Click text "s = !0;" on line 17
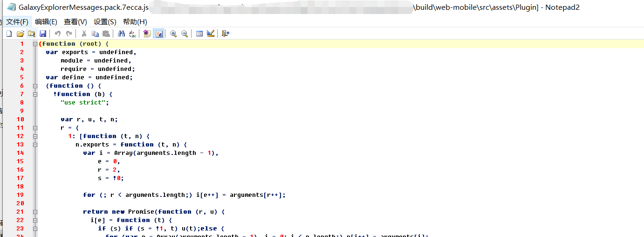Viewport: 644px width, 237px height. 111,178
